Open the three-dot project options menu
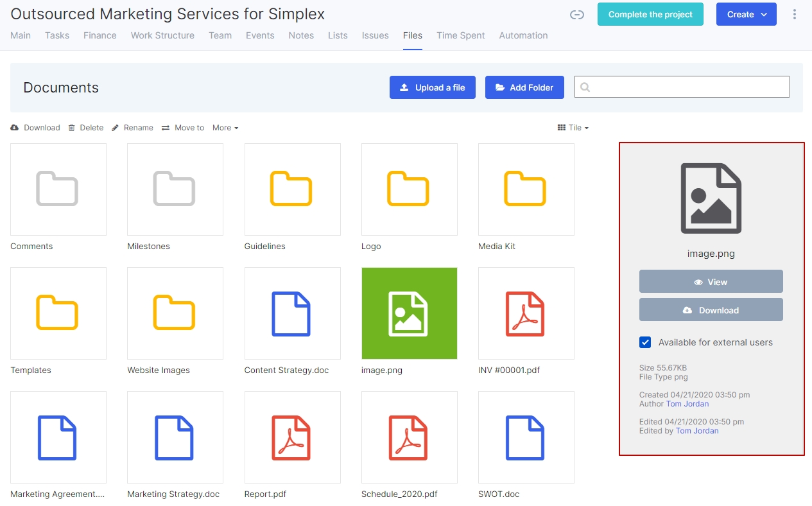The image size is (812, 506). (795, 14)
